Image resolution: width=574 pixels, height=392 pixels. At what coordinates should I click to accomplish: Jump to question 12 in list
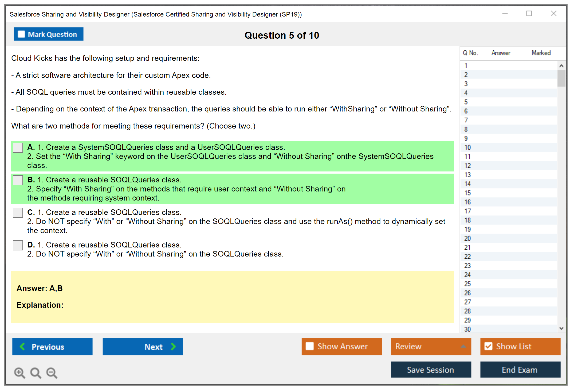tap(467, 166)
